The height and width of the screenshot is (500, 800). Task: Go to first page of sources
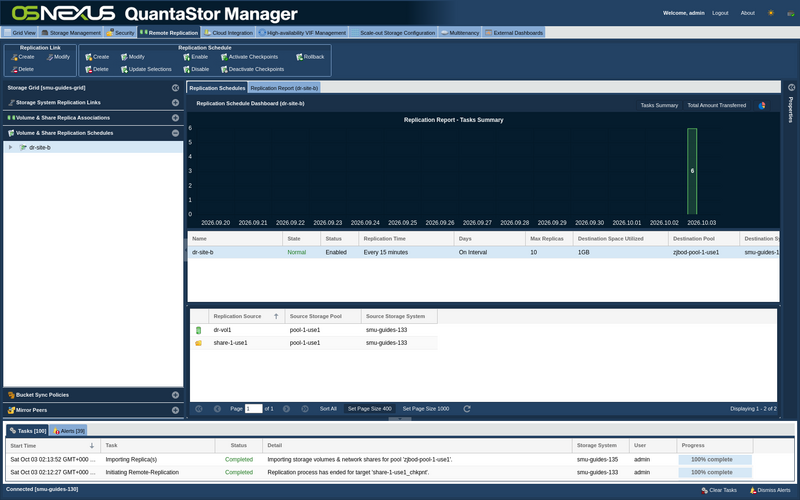pyautogui.click(x=199, y=409)
